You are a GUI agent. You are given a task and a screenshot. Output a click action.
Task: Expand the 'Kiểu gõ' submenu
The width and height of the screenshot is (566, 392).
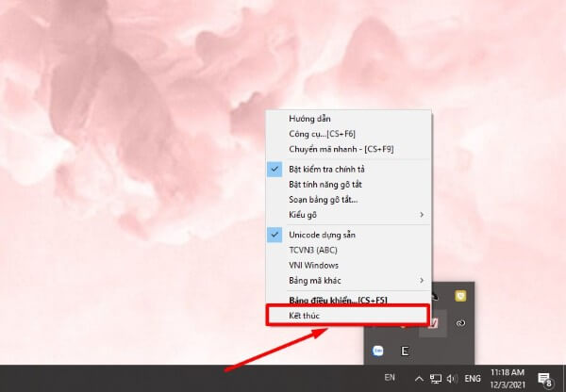[304, 215]
